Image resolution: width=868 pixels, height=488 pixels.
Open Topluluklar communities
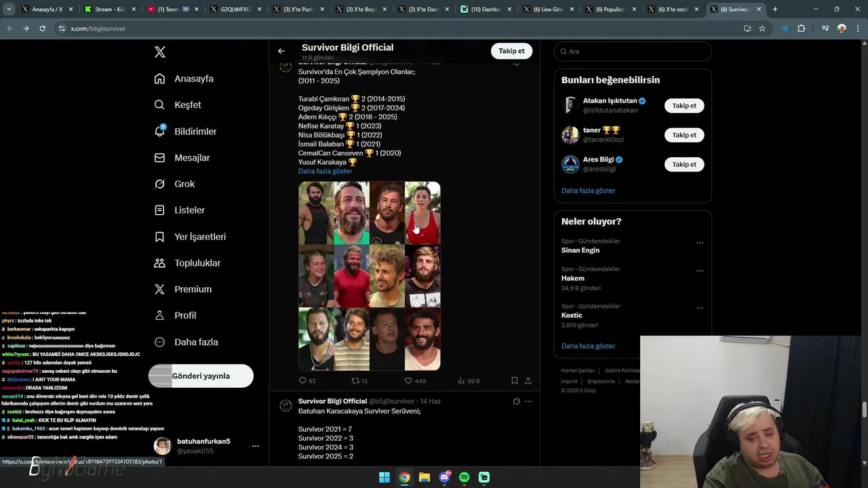coord(187,263)
